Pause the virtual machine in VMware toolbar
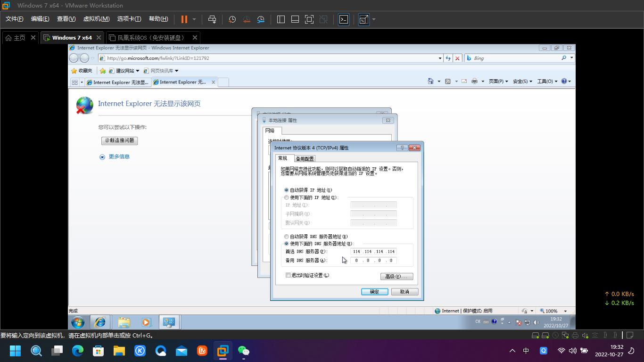The width and height of the screenshot is (644, 362). click(183, 19)
